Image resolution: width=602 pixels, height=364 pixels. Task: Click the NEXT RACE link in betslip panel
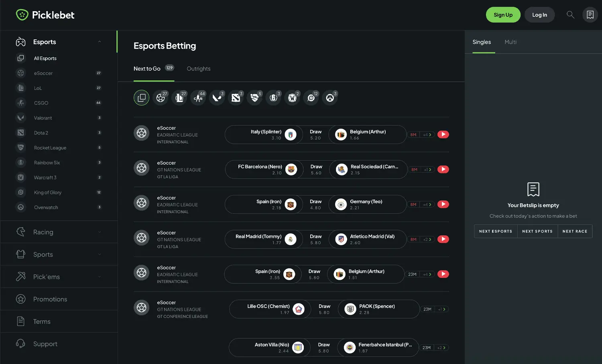[x=575, y=231]
